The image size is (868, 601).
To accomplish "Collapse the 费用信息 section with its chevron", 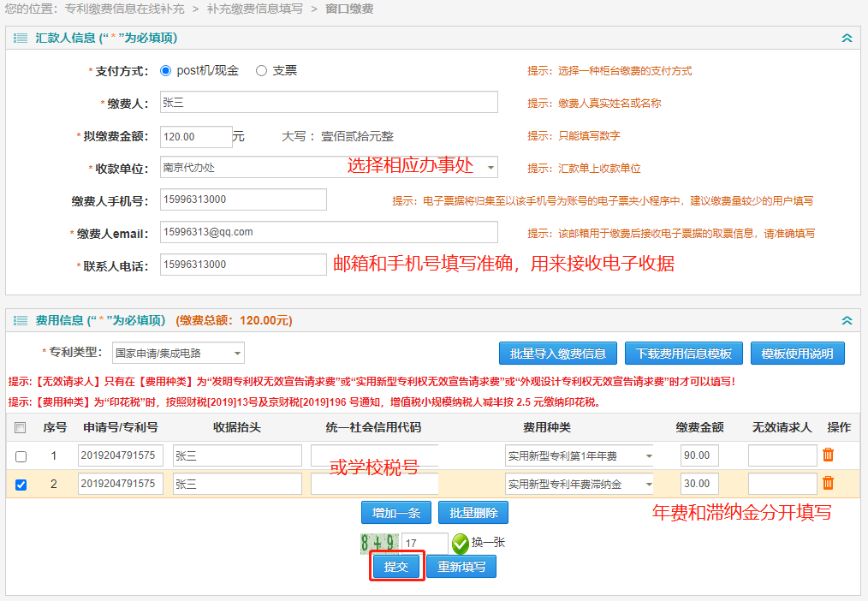I will pos(847,319).
